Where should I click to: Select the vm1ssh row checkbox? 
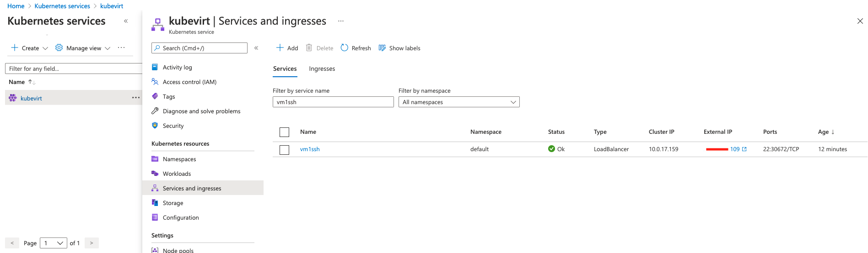click(x=284, y=150)
